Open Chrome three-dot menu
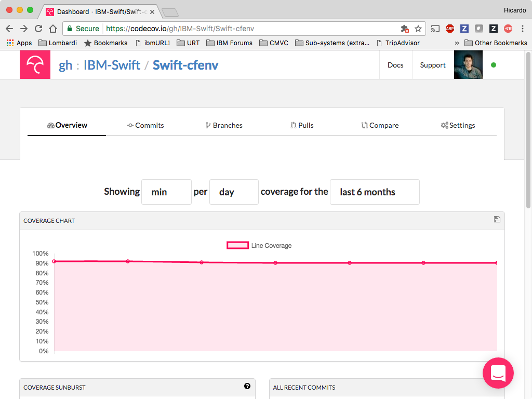Screen dimensions: 532x399 [x=523, y=29]
